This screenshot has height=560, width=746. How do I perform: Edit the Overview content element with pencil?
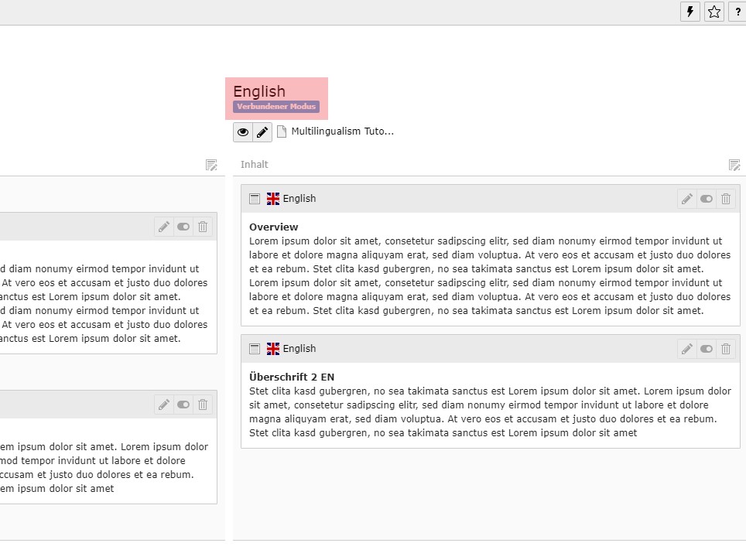pos(687,199)
